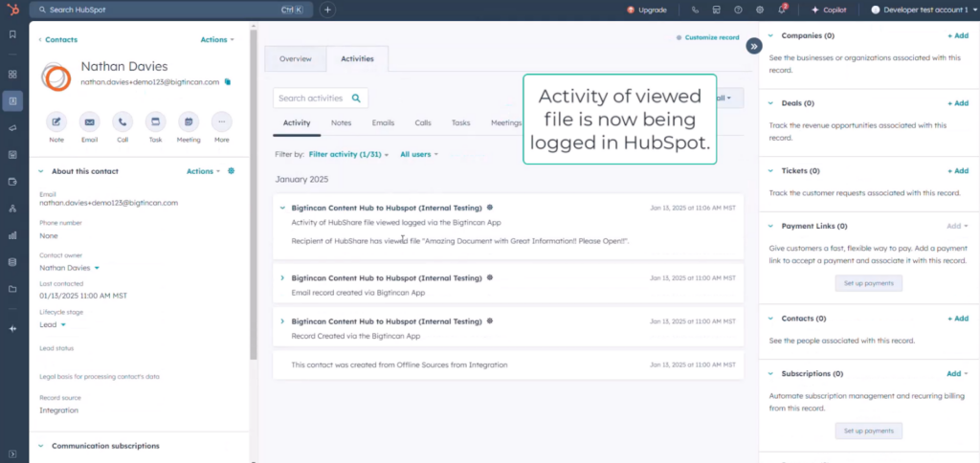Open Actions dropdown in About this contact

tap(203, 171)
